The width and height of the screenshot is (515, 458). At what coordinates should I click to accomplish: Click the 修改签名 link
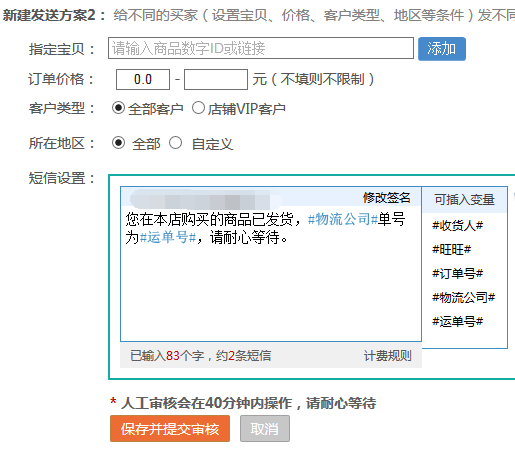tap(387, 198)
